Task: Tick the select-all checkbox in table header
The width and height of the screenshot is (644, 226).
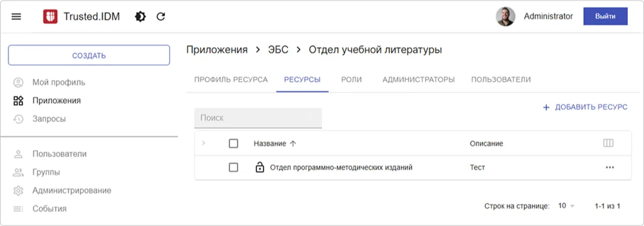Action: tap(233, 144)
